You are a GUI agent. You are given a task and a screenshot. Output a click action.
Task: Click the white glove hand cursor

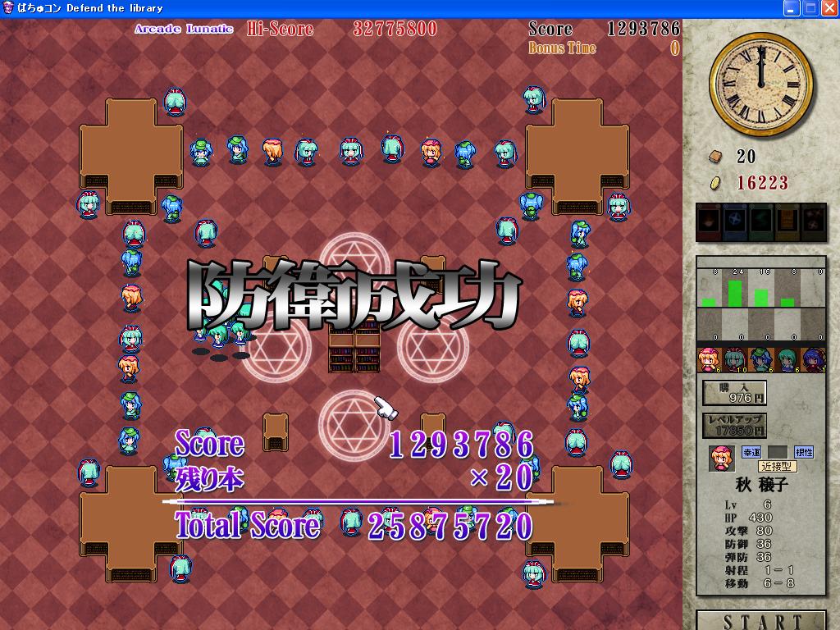pos(386,409)
